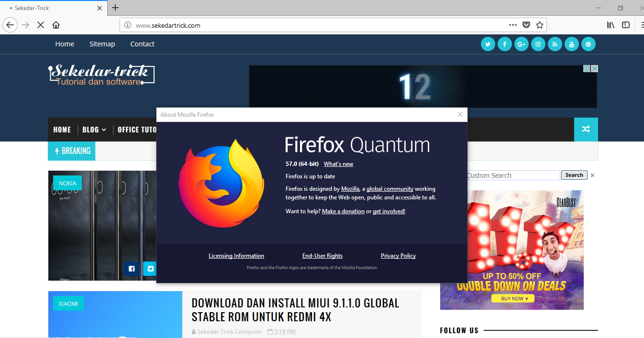Follow the site on Twitter icon

488,44
